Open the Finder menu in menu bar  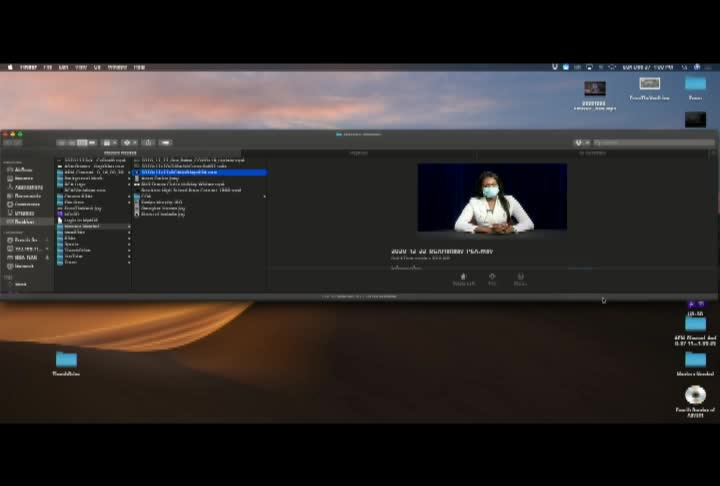pos(28,67)
